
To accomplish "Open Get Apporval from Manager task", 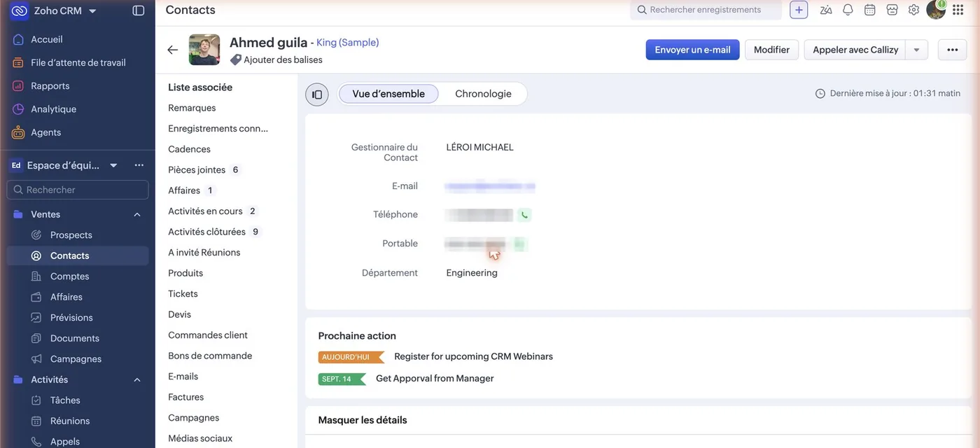I will tap(435, 378).
